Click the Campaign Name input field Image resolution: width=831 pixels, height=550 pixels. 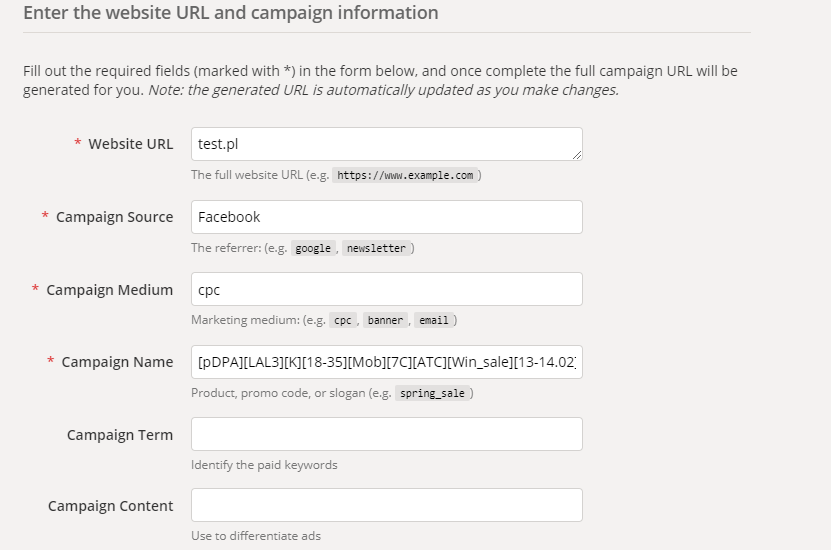click(x=387, y=362)
